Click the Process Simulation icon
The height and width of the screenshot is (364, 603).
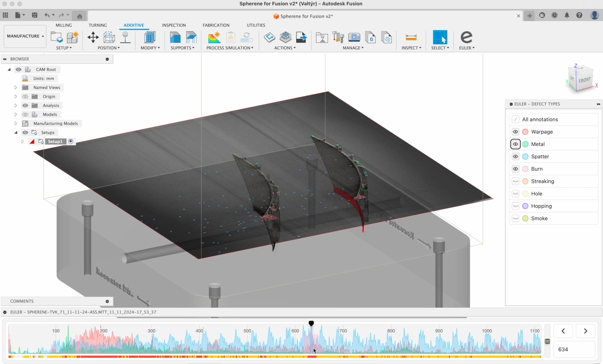[x=214, y=38]
